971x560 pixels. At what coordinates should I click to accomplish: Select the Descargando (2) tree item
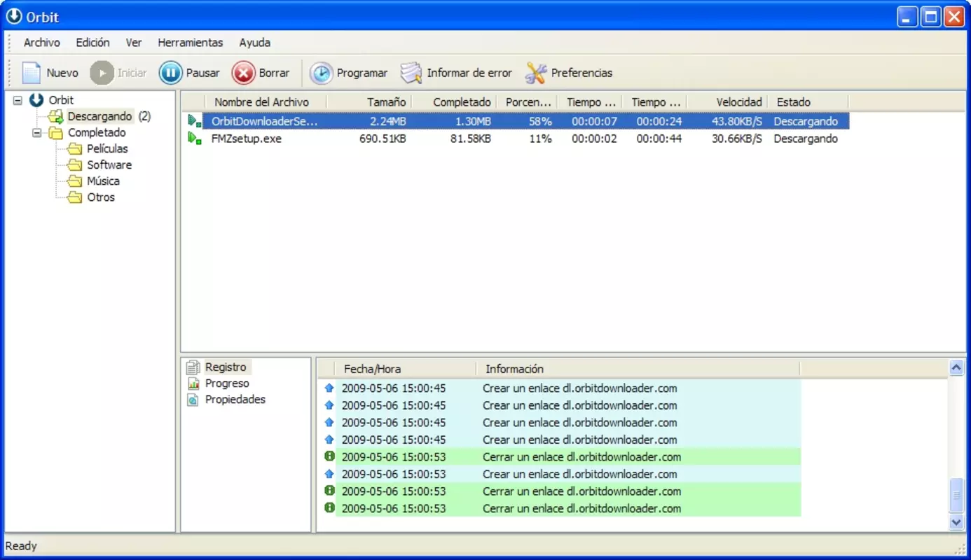point(109,116)
